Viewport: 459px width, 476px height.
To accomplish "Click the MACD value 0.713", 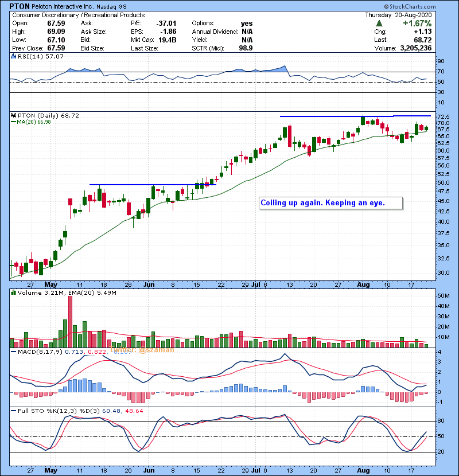I will (74, 352).
